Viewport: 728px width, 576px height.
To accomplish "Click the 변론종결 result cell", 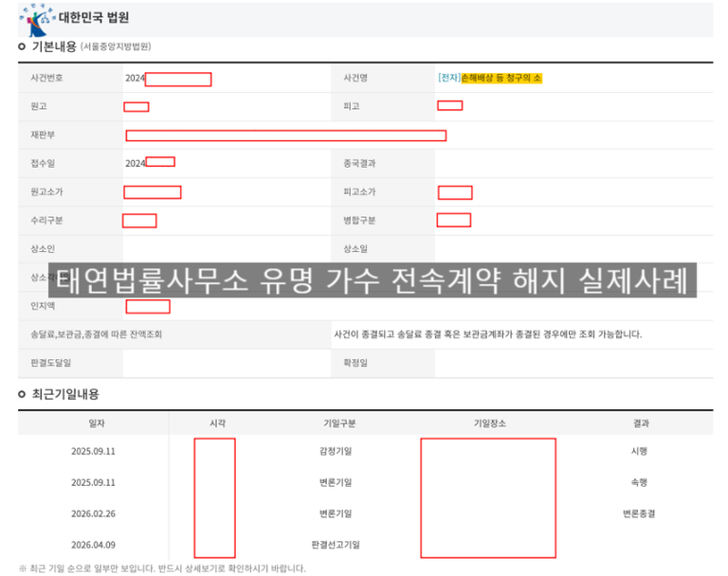I will click(639, 513).
